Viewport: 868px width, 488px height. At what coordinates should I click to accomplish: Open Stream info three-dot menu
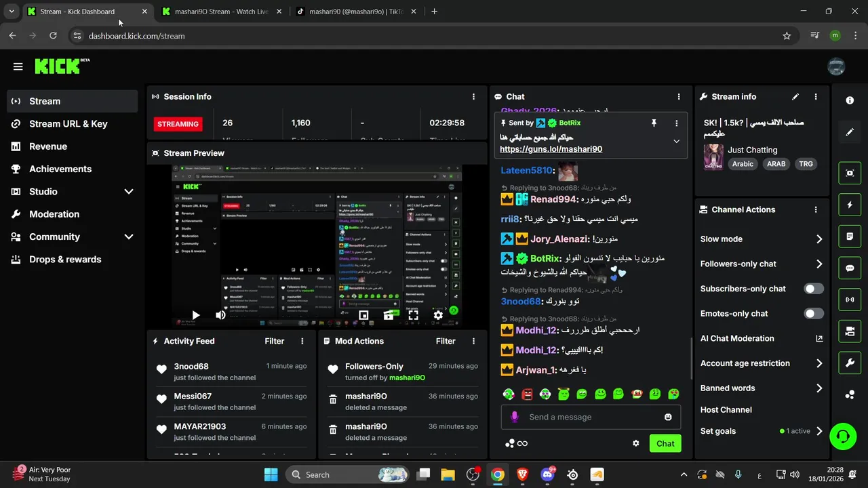coord(816,96)
